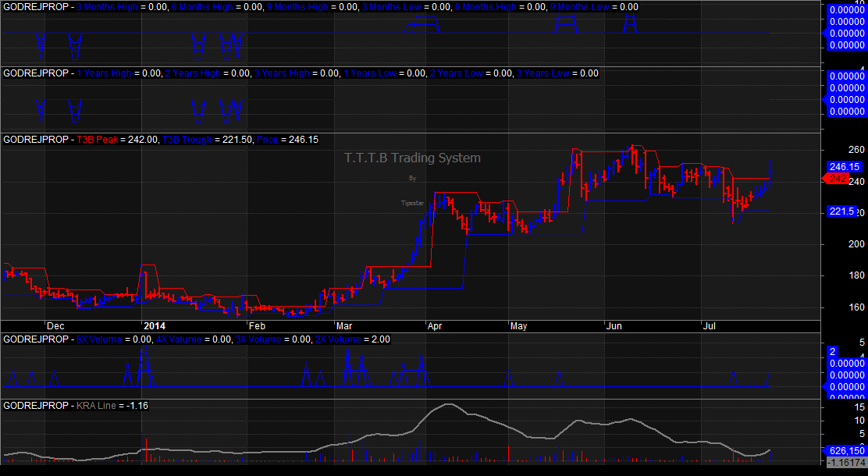
Task: Select the '1 Years Low' label
Action: point(370,73)
